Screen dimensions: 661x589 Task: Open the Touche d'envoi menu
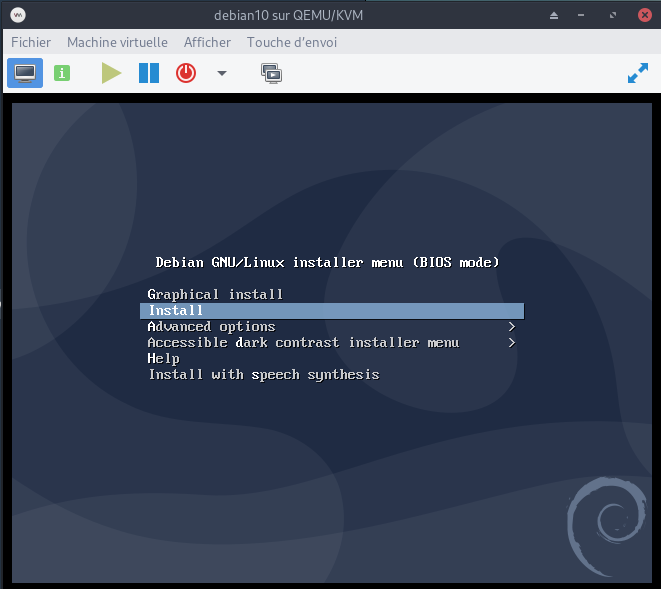pos(292,42)
